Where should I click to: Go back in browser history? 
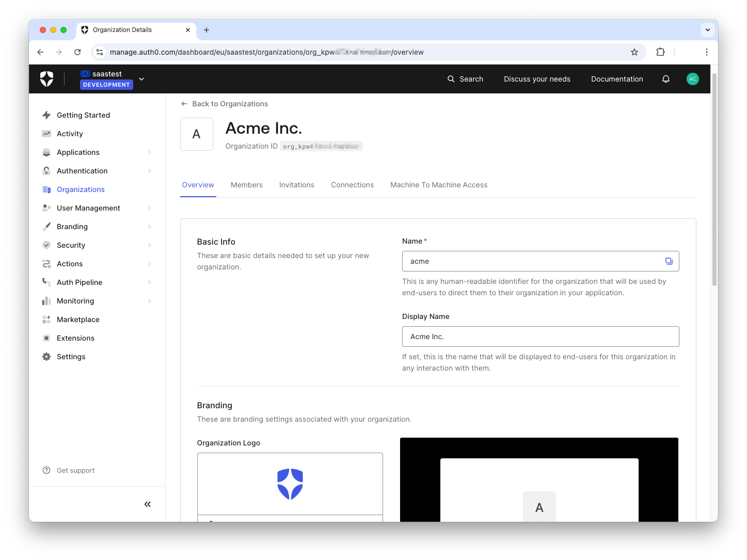40,52
